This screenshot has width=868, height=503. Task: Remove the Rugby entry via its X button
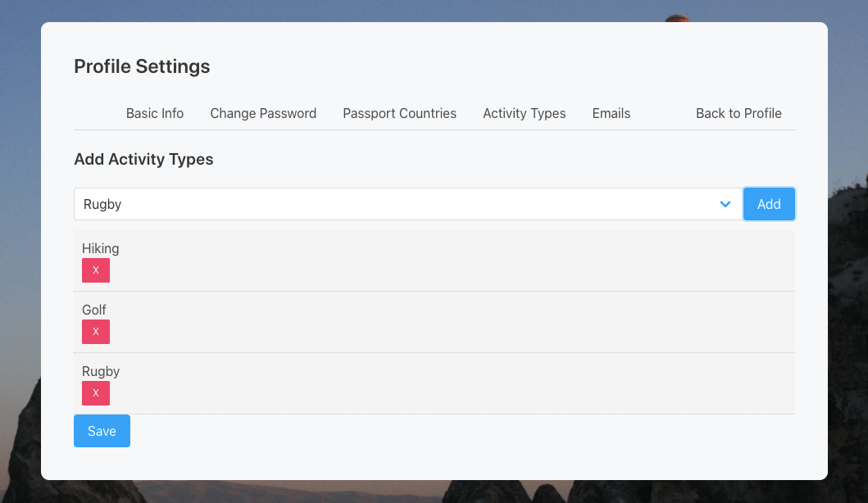pos(96,393)
